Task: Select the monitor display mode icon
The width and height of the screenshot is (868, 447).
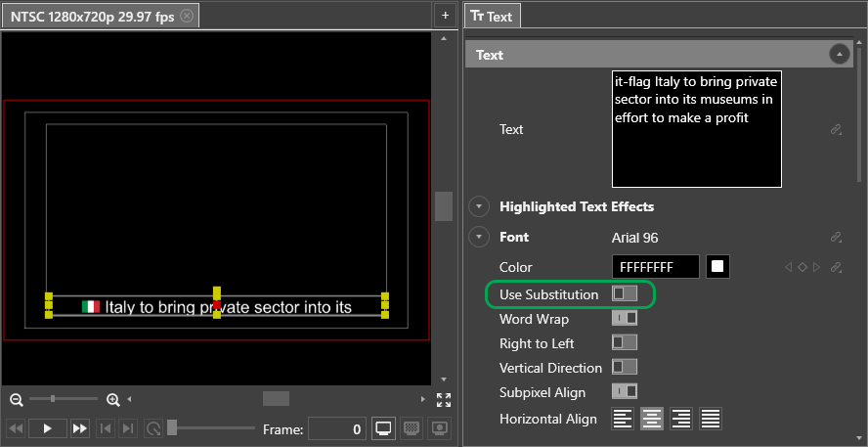Action: coord(384,428)
